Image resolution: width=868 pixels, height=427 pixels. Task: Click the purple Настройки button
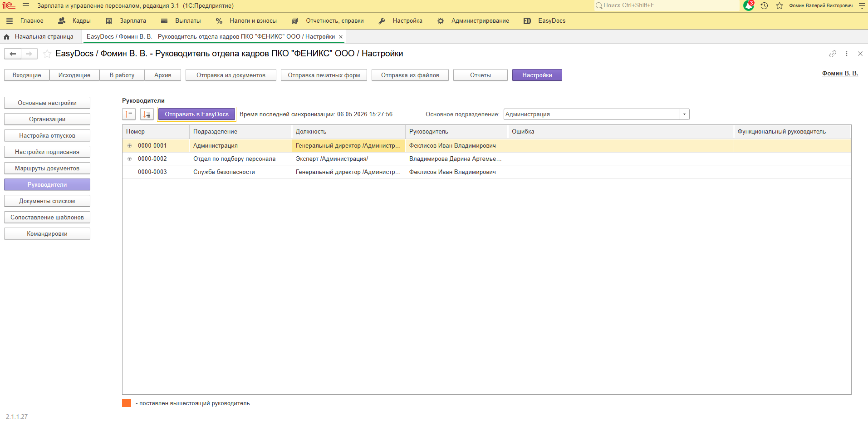tap(537, 75)
